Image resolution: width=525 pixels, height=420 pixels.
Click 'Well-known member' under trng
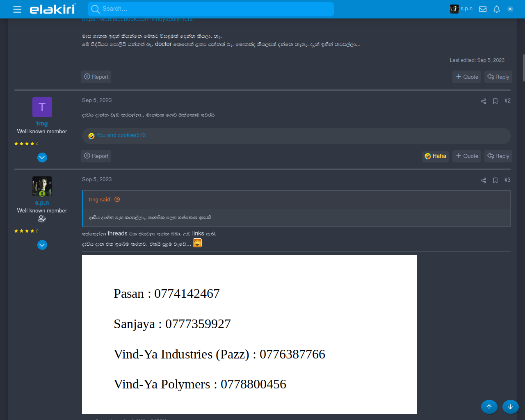coord(42,132)
